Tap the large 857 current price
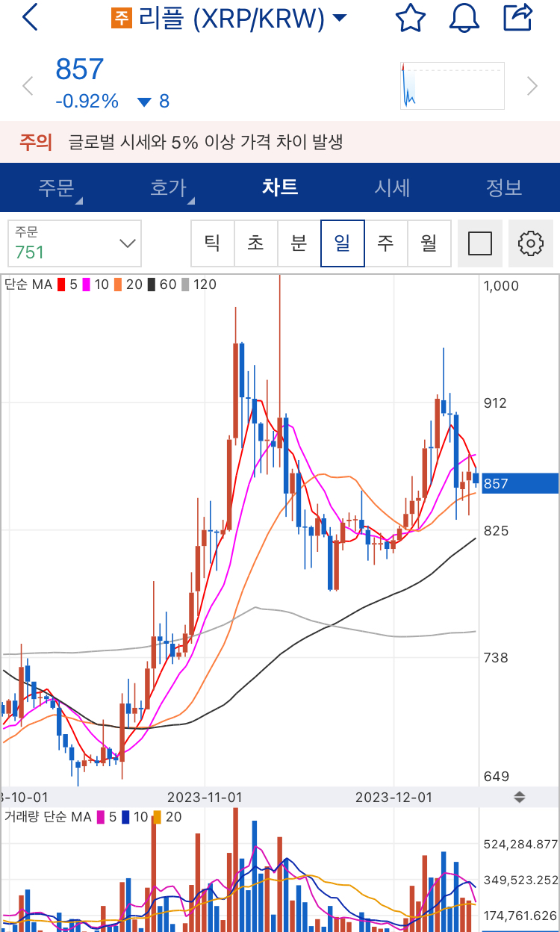Image resolution: width=560 pixels, height=932 pixels. coord(80,69)
